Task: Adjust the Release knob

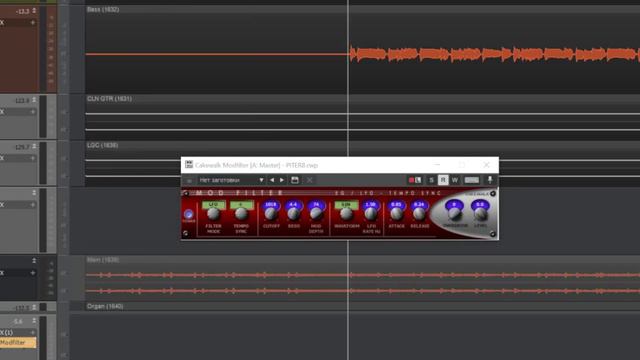Action: [419, 214]
